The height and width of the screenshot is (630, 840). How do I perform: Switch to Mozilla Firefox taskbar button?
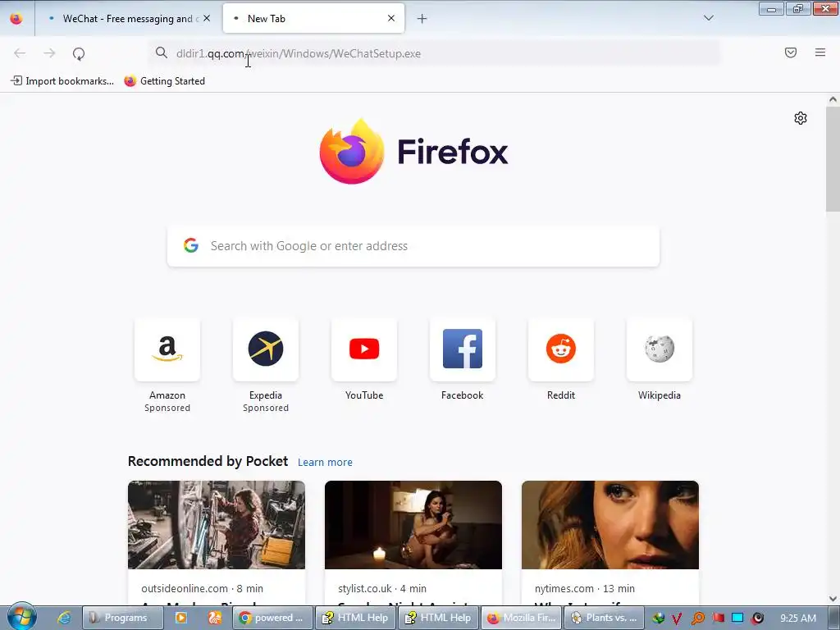coord(521,618)
